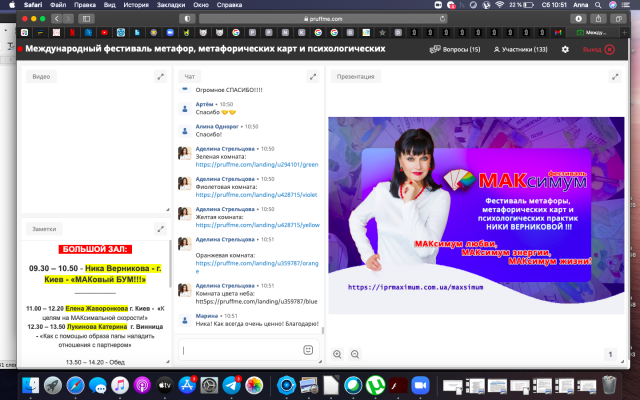Open the История menu in Safari
Screen dimensions: 640x400
(135, 5)
